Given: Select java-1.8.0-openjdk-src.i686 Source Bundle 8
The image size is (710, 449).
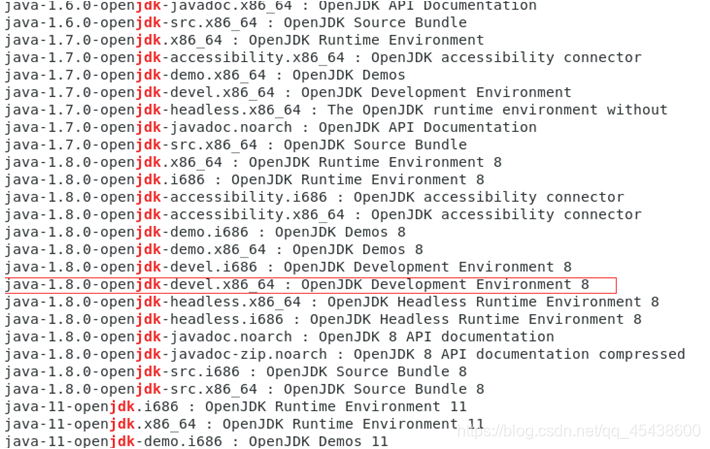Looking at the screenshot, I should pyautogui.click(x=236, y=372).
